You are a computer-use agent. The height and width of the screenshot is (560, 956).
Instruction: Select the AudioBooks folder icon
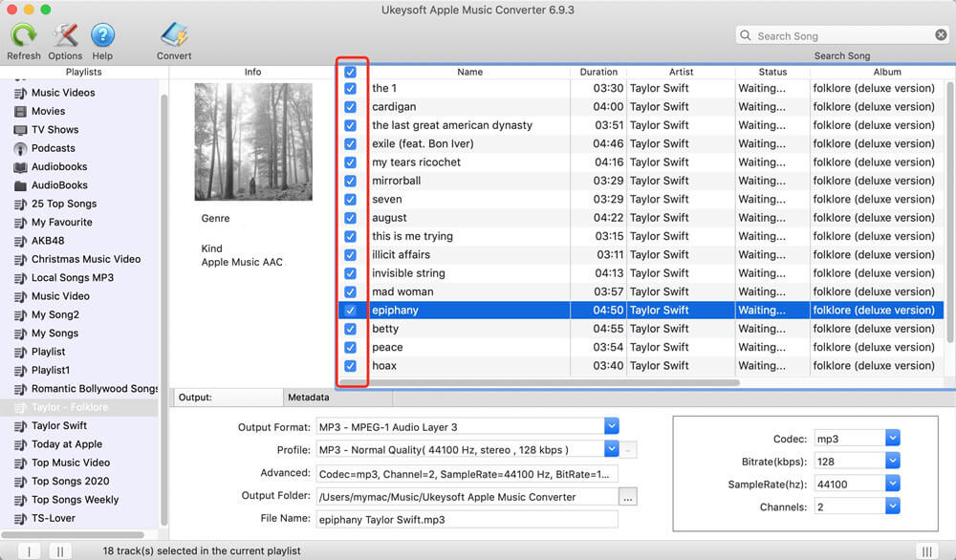20,185
